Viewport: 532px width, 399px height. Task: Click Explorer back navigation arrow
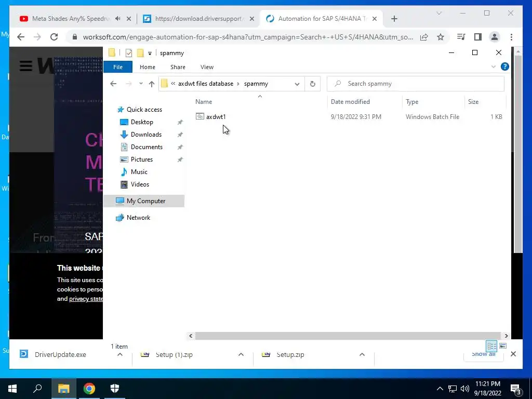(113, 84)
